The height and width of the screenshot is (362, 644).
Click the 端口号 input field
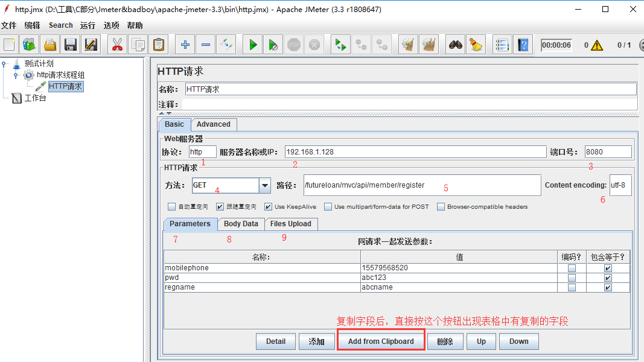coord(608,152)
